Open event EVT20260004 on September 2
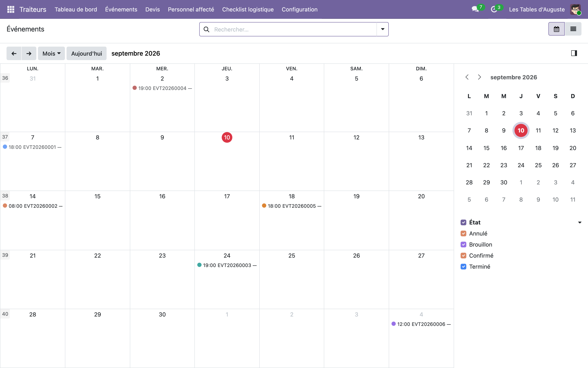Viewport: 588px width, 368px height. pos(162,88)
